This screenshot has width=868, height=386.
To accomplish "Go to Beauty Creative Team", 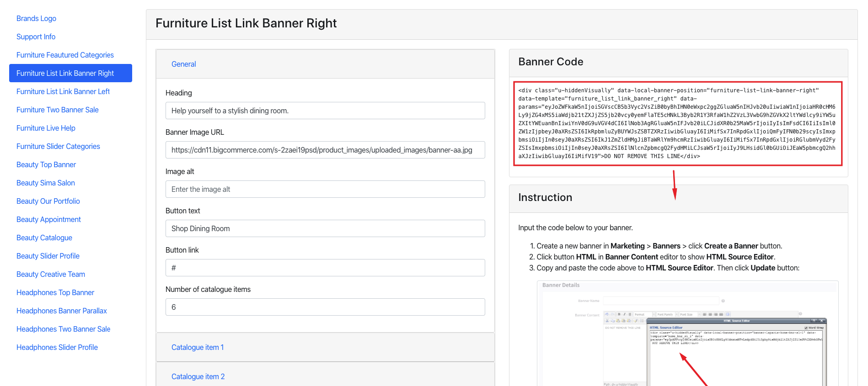I will pos(51,274).
